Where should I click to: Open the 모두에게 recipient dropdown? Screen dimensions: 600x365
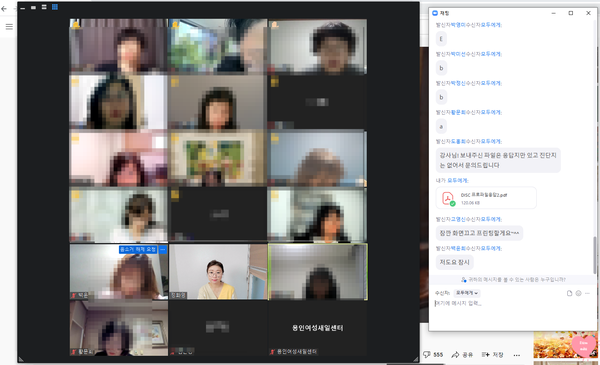(x=467, y=293)
